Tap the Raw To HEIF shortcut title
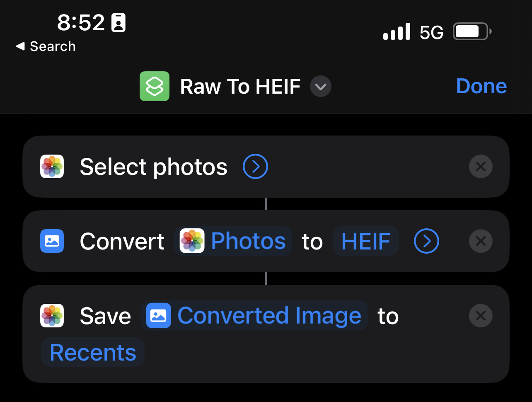Viewport: 532px width, 402px height. [240, 87]
